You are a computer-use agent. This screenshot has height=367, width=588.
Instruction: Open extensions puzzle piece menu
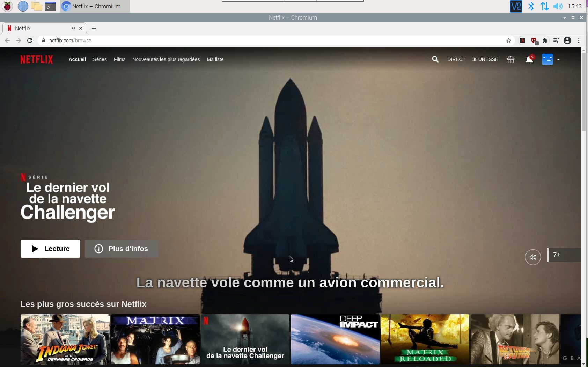tap(545, 41)
